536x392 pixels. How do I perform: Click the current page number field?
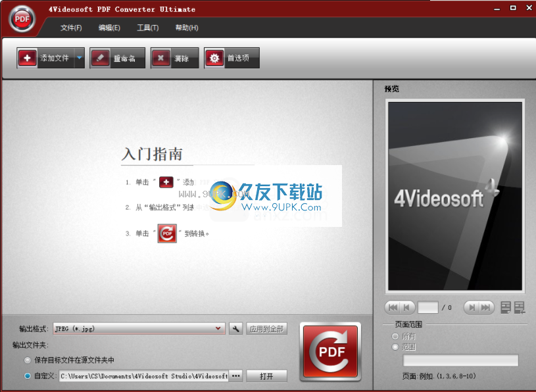pyautogui.click(x=427, y=308)
